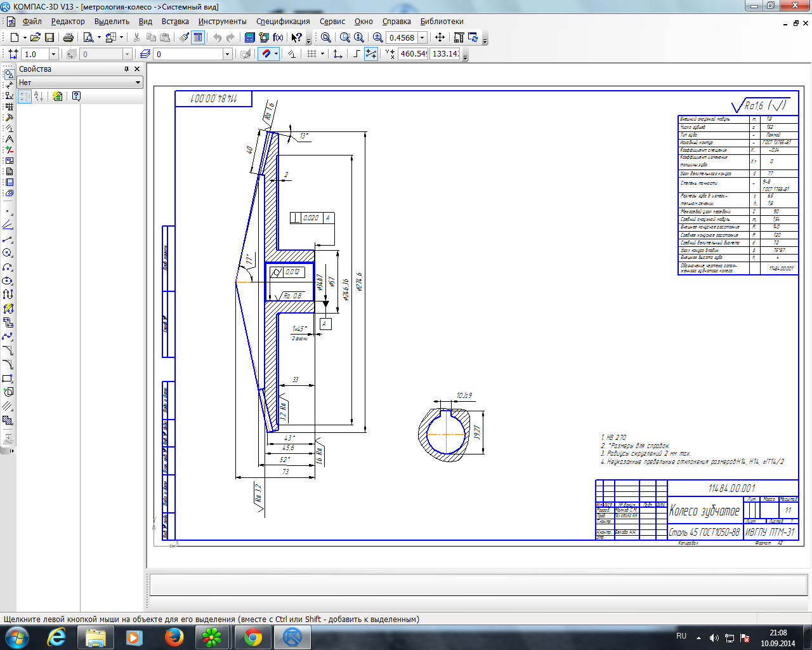Open the Инструменты menu
The image size is (812, 650).
(x=222, y=22)
